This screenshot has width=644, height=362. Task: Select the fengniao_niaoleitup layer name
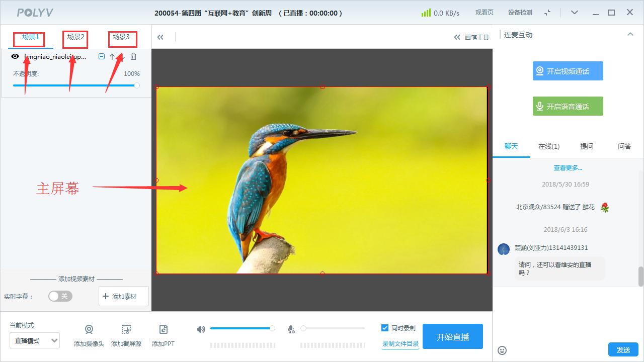click(55, 57)
